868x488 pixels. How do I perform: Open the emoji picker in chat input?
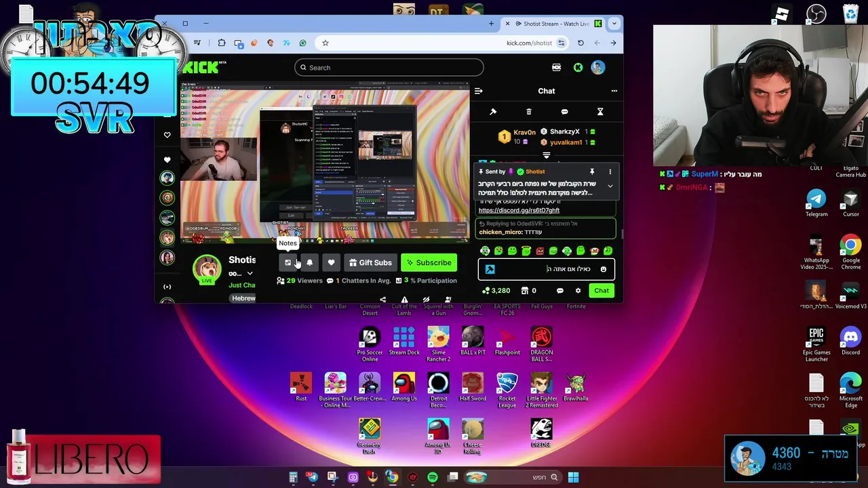pyautogui.click(x=603, y=269)
